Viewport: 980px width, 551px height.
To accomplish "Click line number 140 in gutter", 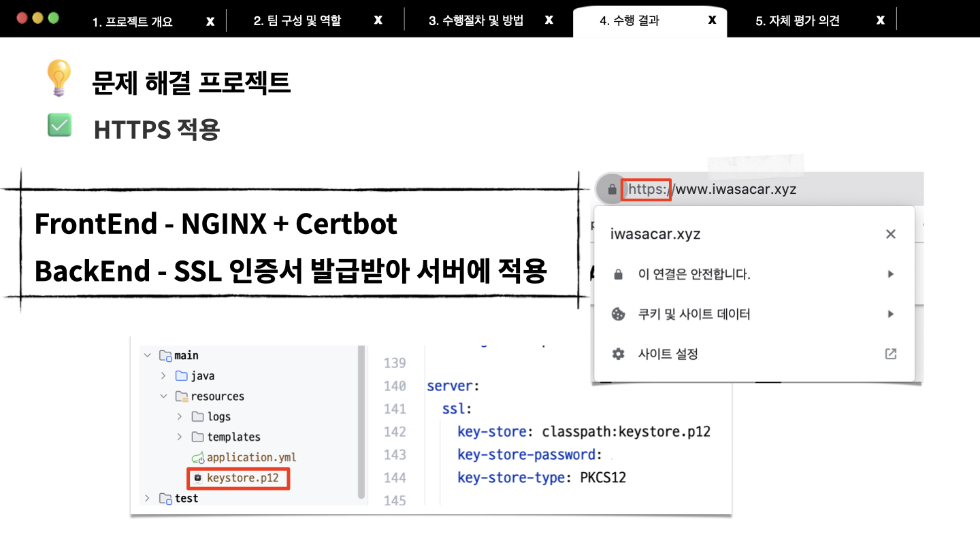I will (395, 386).
